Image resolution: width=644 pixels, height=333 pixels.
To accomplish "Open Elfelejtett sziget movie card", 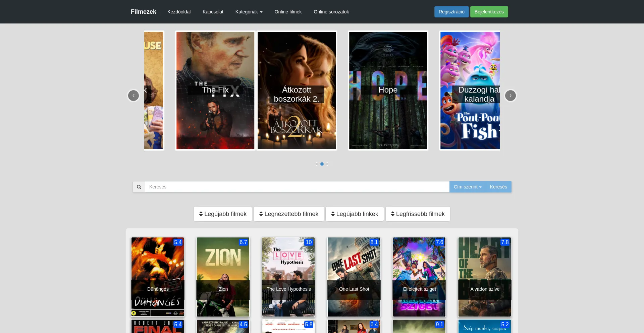I will (419, 277).
